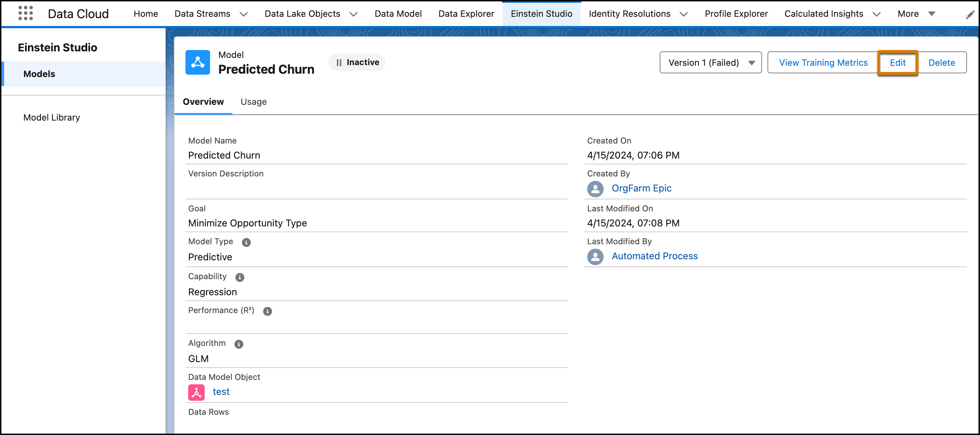The height and width of the screenshot is (435, 980).
Task: Click the Edit button
Action: tap(898, 62)
